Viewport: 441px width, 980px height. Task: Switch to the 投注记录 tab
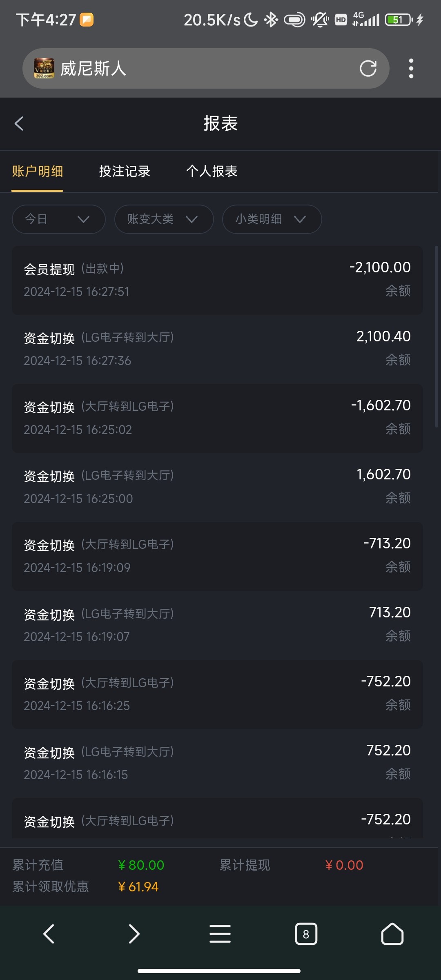click(125, 171)
